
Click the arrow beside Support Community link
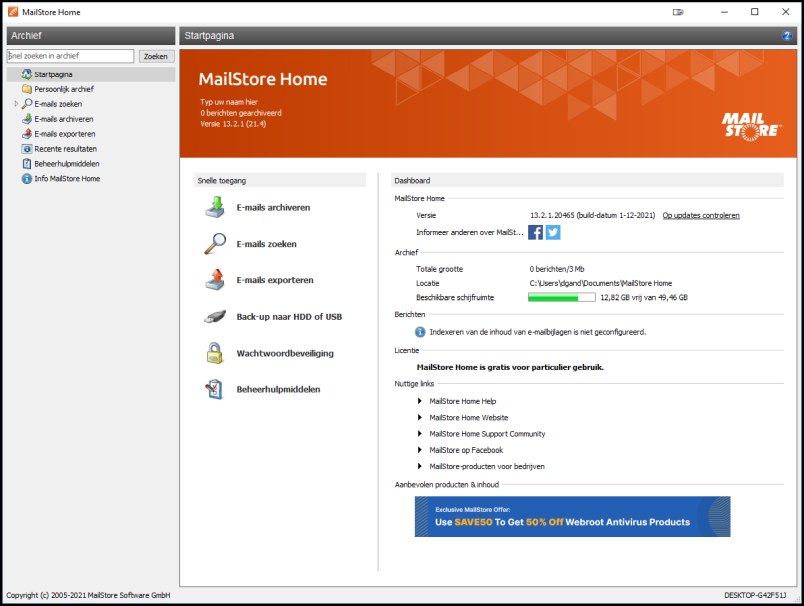click(419, 434)
